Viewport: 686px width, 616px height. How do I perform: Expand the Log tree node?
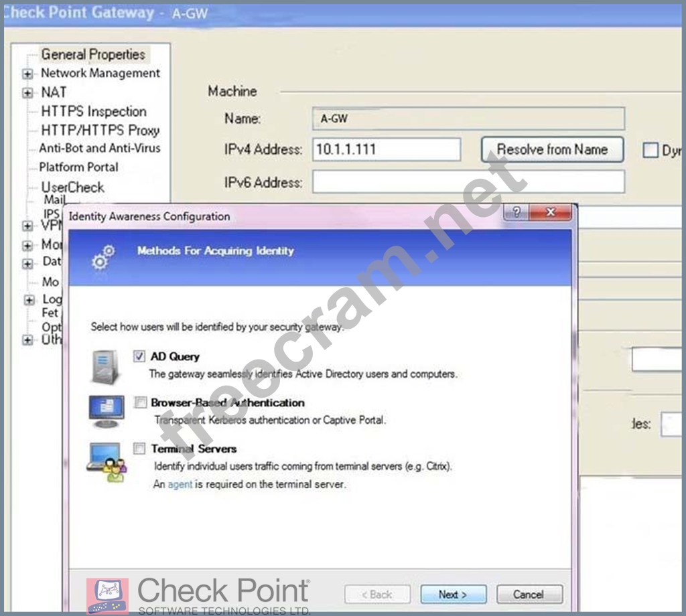29,301
